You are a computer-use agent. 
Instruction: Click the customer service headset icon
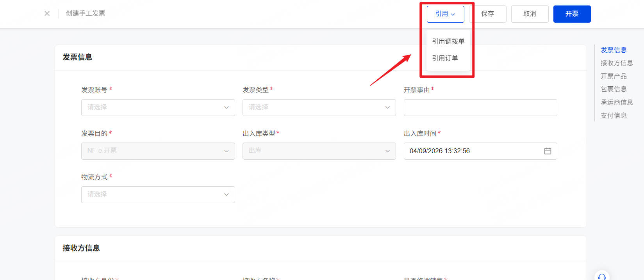point(602,276)
